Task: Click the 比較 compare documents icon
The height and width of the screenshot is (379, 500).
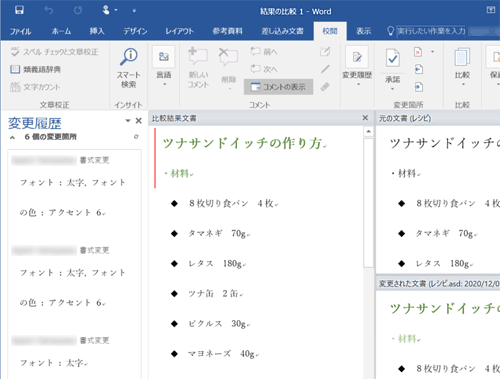Action: click(x=462, y=58)
